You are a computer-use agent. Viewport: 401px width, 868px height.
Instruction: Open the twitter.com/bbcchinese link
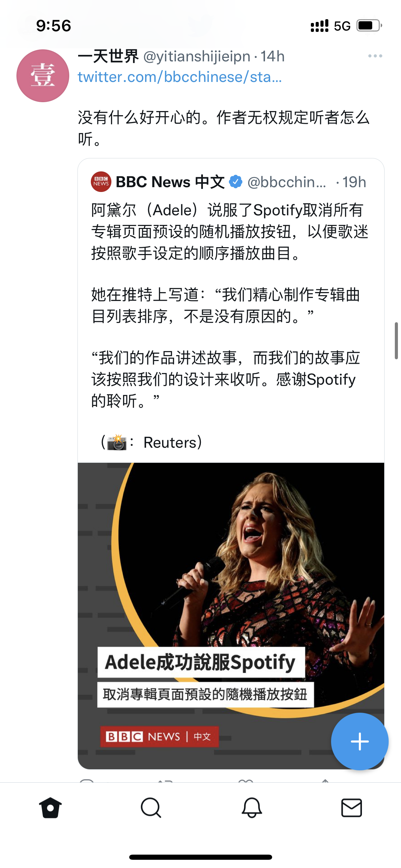tap(180, 77)
